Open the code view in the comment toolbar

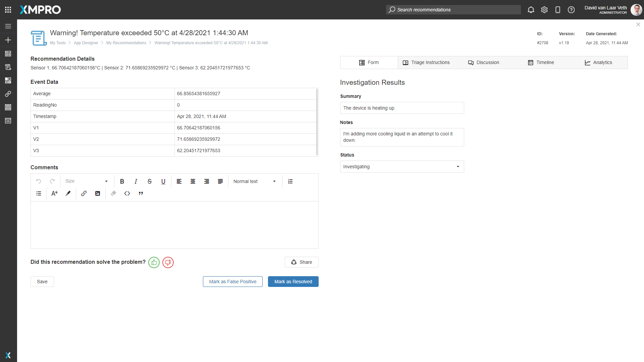point(127,193)
